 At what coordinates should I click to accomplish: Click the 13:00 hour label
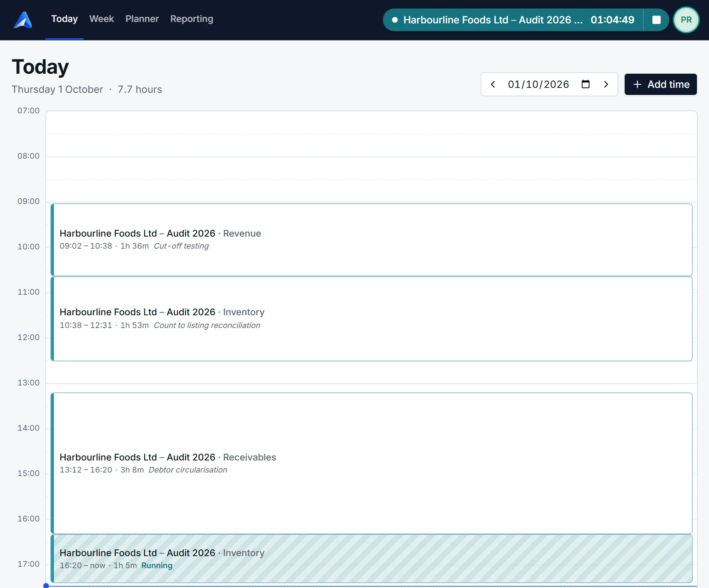28,383
